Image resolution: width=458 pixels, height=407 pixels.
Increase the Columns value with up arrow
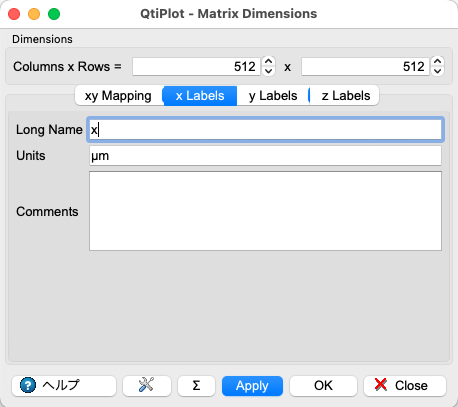tap(268, 61)
